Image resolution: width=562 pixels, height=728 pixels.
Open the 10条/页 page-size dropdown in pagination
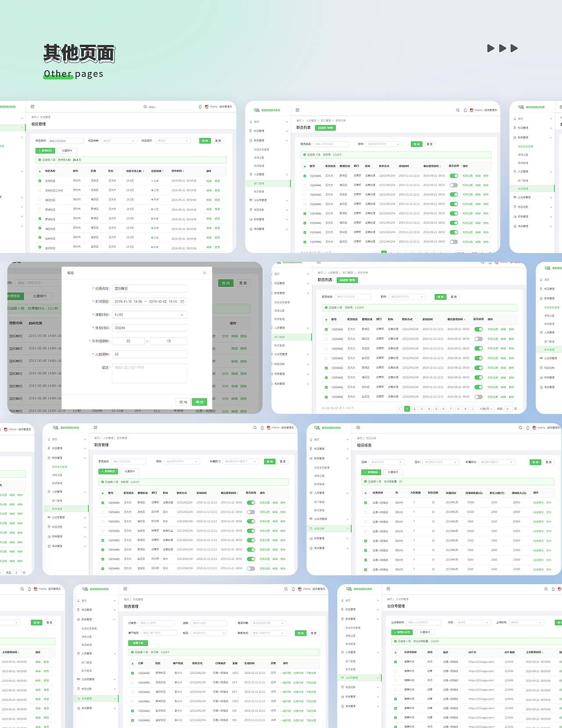[x=486, y=409]
